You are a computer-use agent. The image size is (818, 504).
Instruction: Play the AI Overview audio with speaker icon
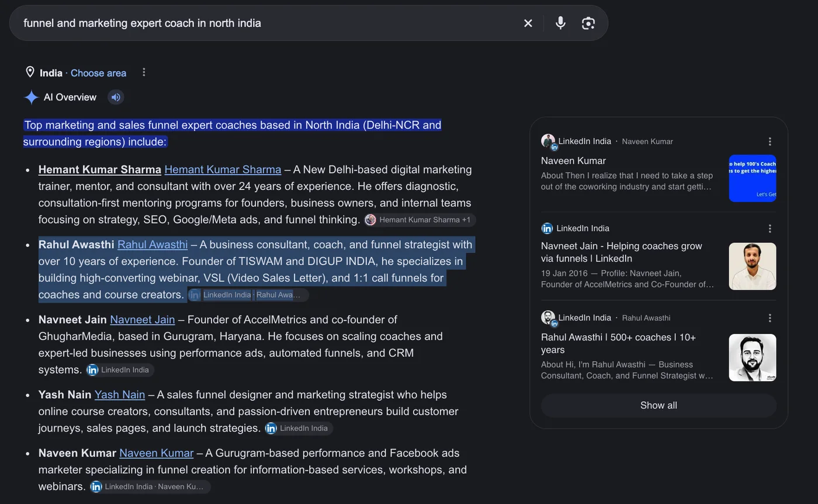point(116,98)
